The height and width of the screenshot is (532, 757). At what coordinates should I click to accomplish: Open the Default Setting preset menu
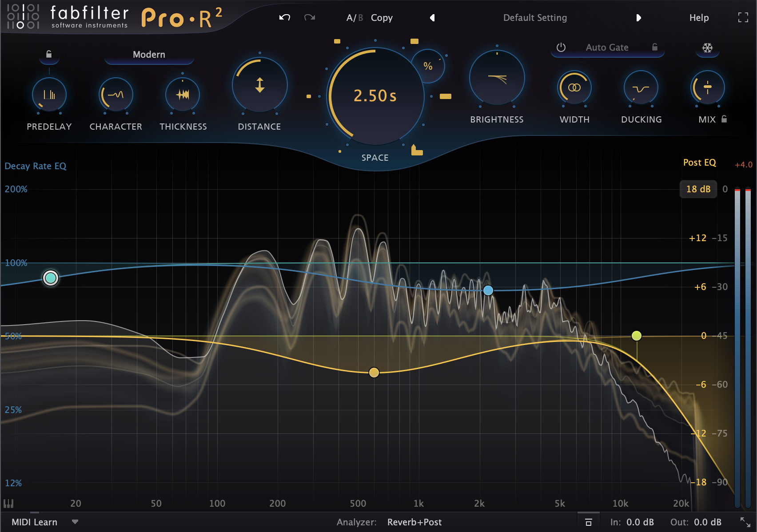(x=535, y=18)
